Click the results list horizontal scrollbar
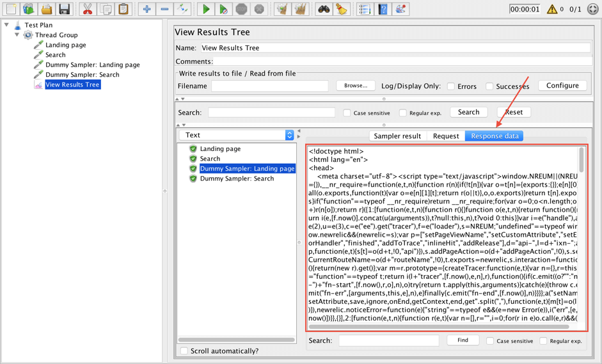Viewport: 602px width, 364px height. pos(237,340)
